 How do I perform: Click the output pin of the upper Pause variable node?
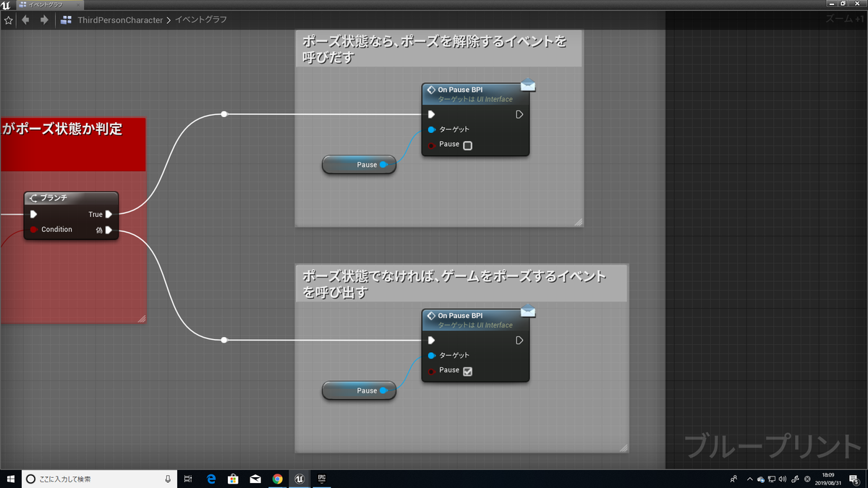tap(383, 165)
